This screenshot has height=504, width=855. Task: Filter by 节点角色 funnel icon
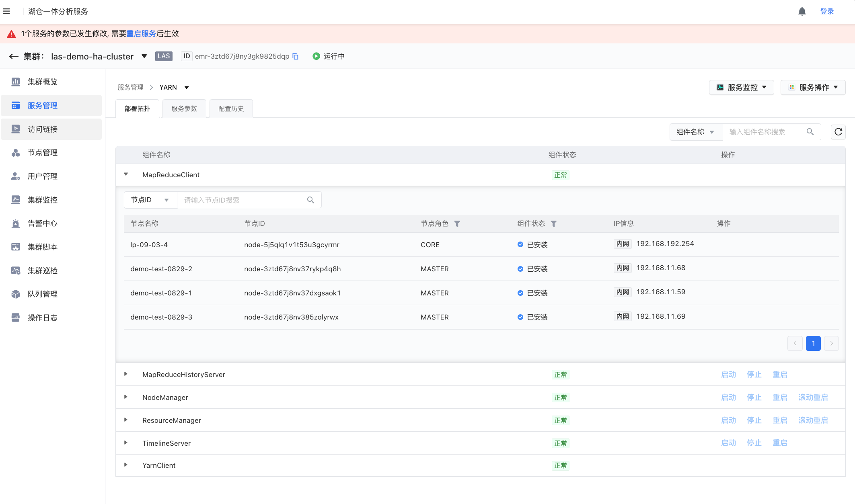(457, 224)
